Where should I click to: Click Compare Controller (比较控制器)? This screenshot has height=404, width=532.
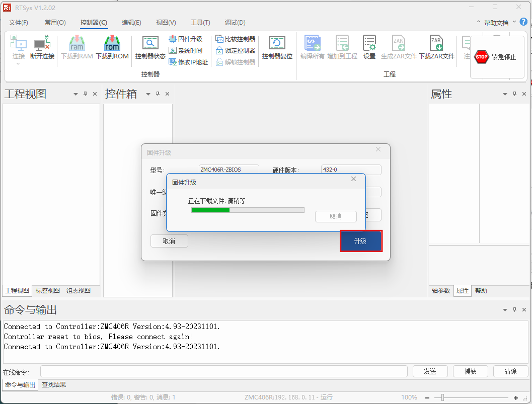235,39
